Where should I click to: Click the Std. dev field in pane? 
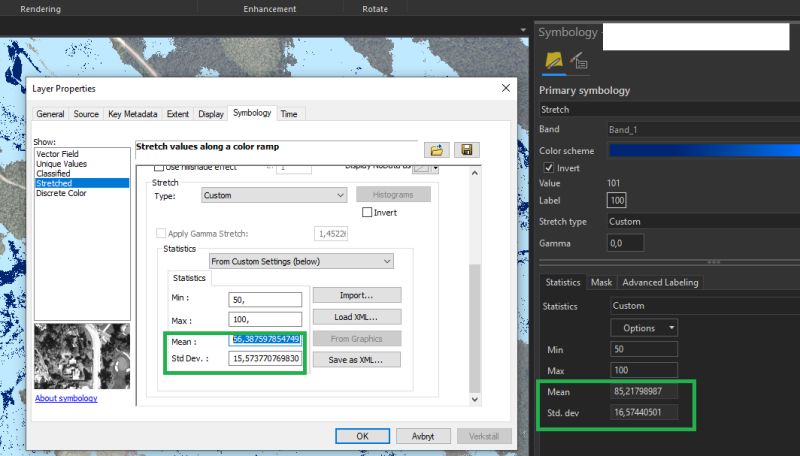(x=644, y=412)
